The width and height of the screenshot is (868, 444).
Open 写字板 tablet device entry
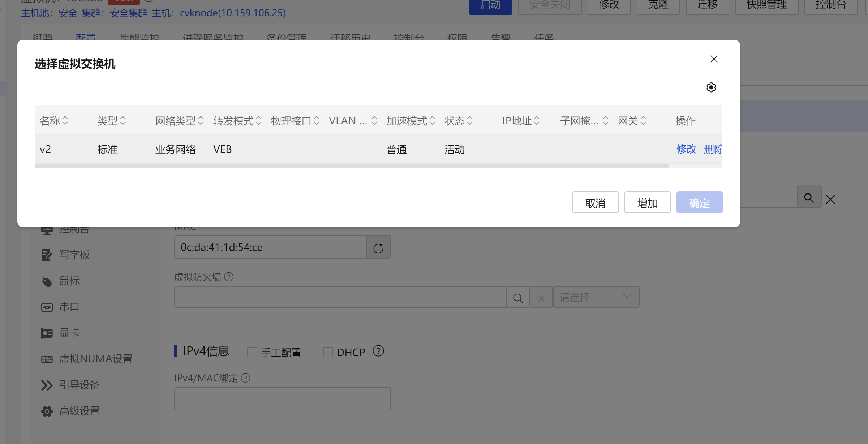coord(74,255)
